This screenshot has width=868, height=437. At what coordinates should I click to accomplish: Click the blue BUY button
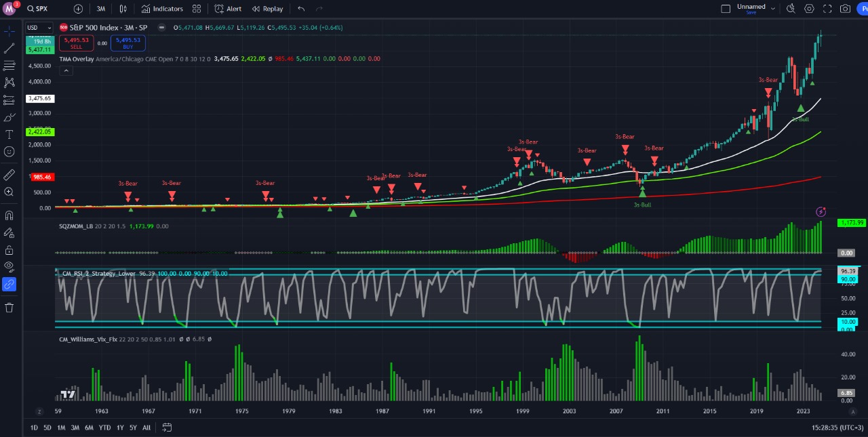127,43
